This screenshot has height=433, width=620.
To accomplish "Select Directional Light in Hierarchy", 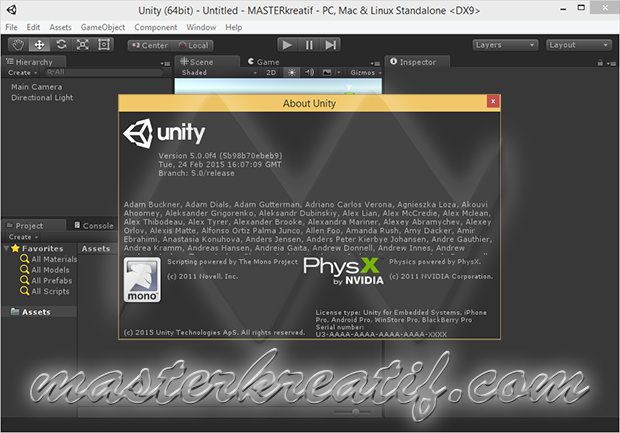I will pos(42,97).
